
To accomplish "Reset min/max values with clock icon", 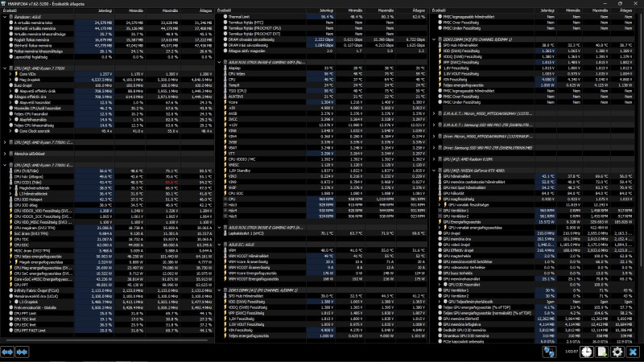I will (x=586, y=352).
